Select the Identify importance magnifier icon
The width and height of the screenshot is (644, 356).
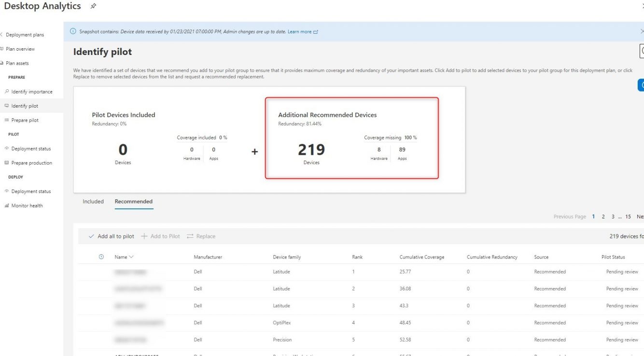(x=6, y=91)
